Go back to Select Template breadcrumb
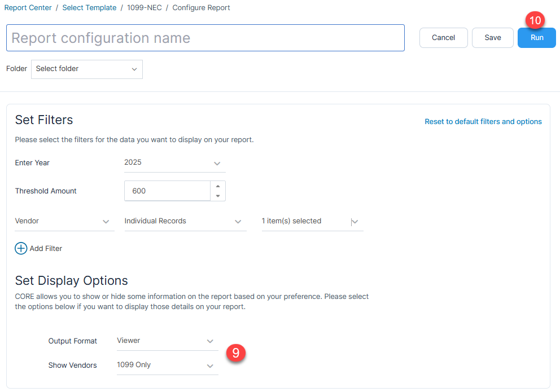The height and width of the screenshot is (392, 560). click(x=89, y=7)
